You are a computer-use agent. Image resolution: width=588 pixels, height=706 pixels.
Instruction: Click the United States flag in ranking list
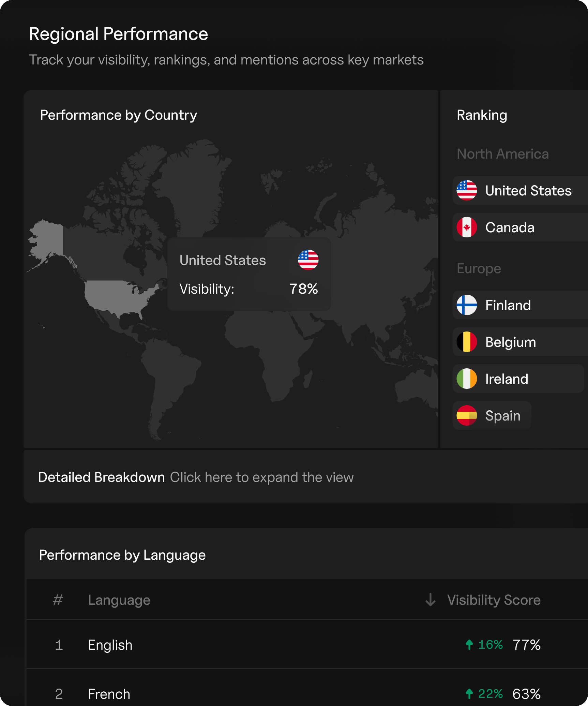[467, 190]
